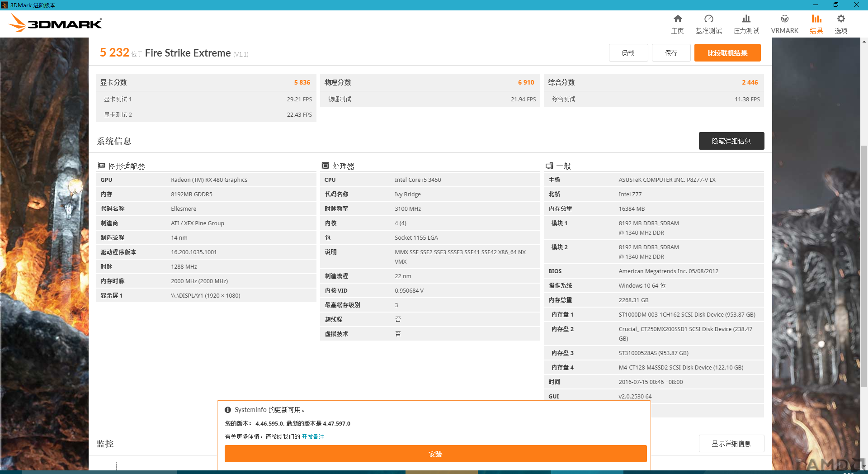Click the Fire Strike Extreme title

pyautogui.click(x=188, y=53)
